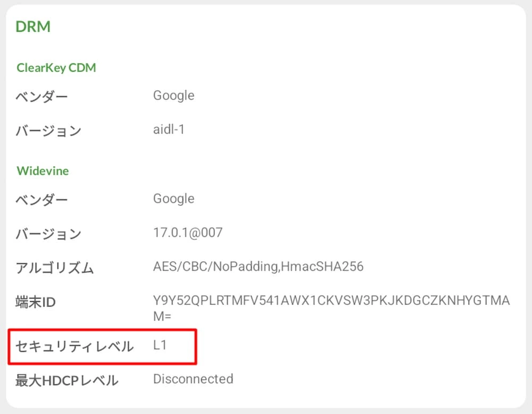Select the aidl-1 version value
Viewport: 532px width, 414px height.
click(169, 129)
